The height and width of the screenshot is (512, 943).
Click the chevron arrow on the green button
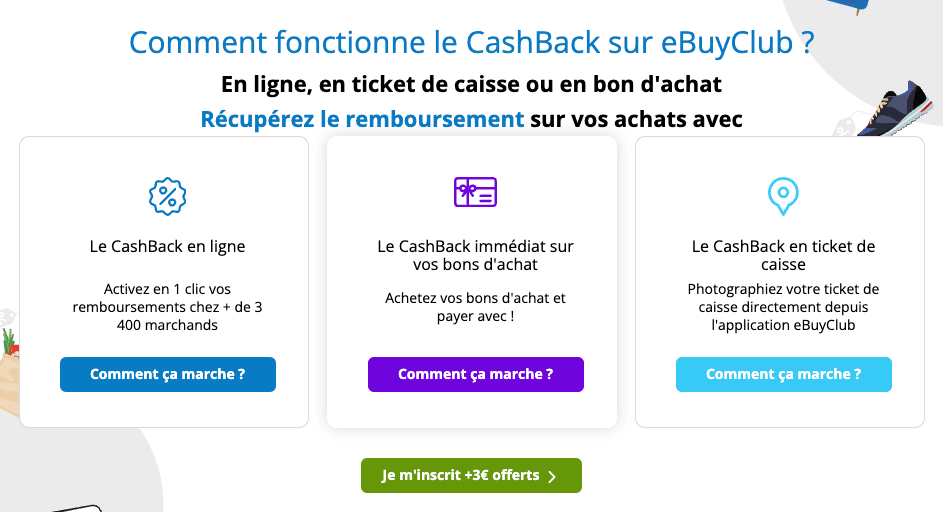(552, 476)
